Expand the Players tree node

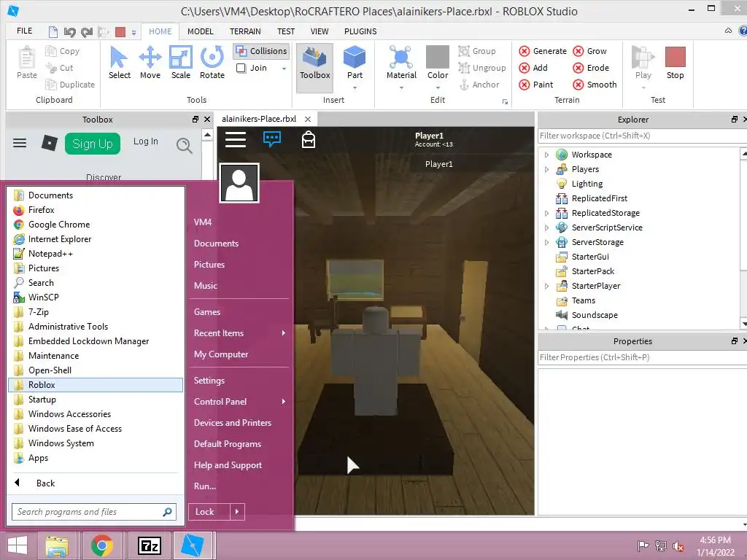[546, 169]
